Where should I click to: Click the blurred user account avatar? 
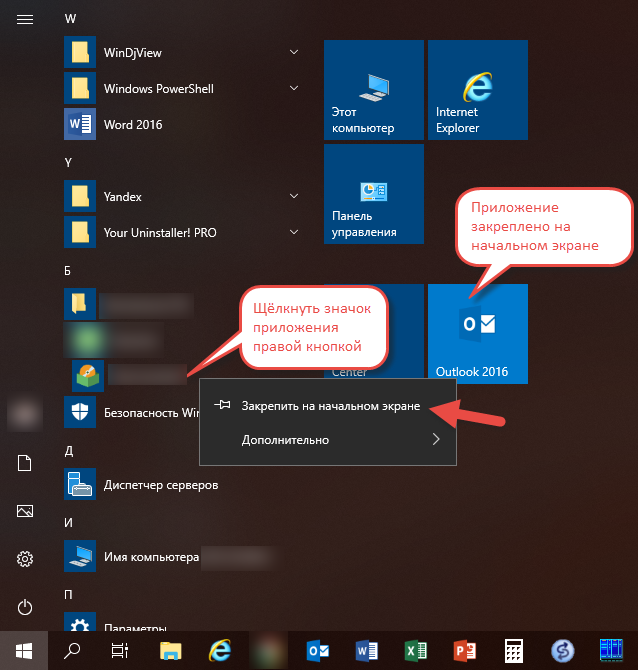coord(24,413)
